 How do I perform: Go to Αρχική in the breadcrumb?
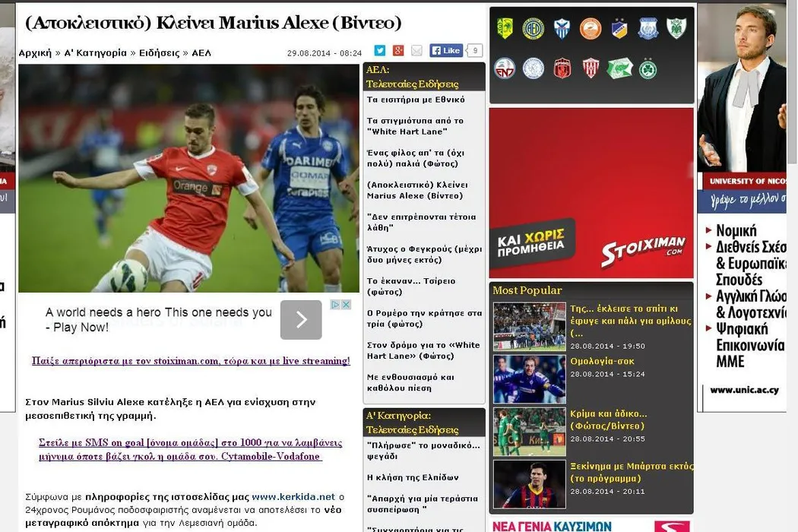pyautogui.click(x=35, y=53)
